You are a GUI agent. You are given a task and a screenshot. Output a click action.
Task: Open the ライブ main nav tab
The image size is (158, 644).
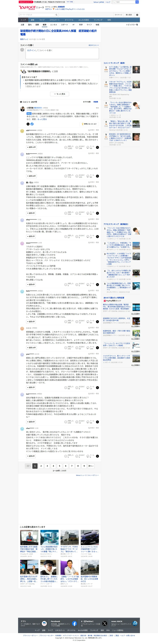click(42, 20)
